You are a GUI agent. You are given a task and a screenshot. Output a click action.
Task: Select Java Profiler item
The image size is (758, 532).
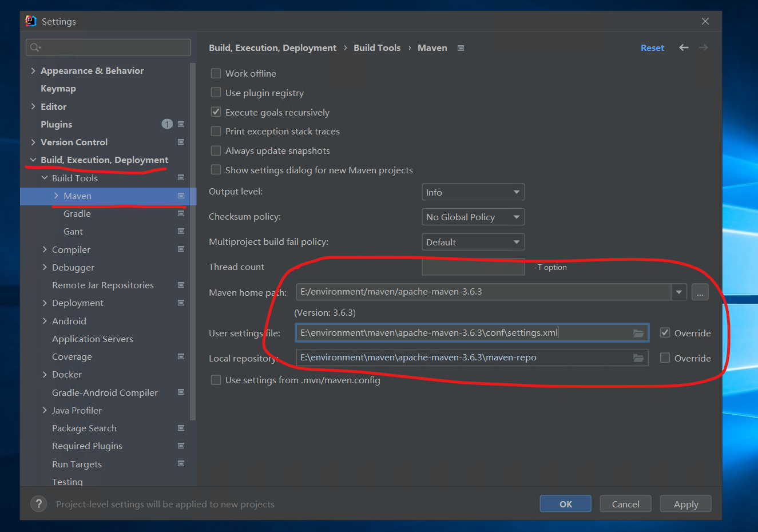pyautogui.click(x=77, y=410)
